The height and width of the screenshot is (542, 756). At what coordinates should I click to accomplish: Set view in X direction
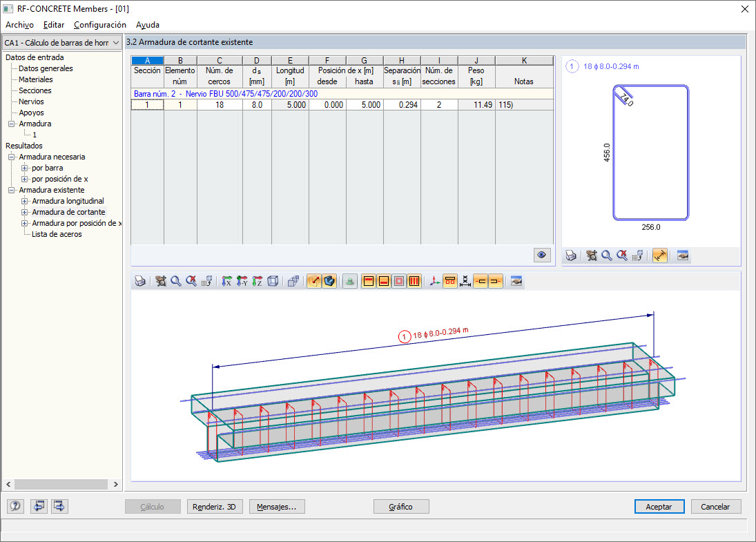(x=226, y=281)
